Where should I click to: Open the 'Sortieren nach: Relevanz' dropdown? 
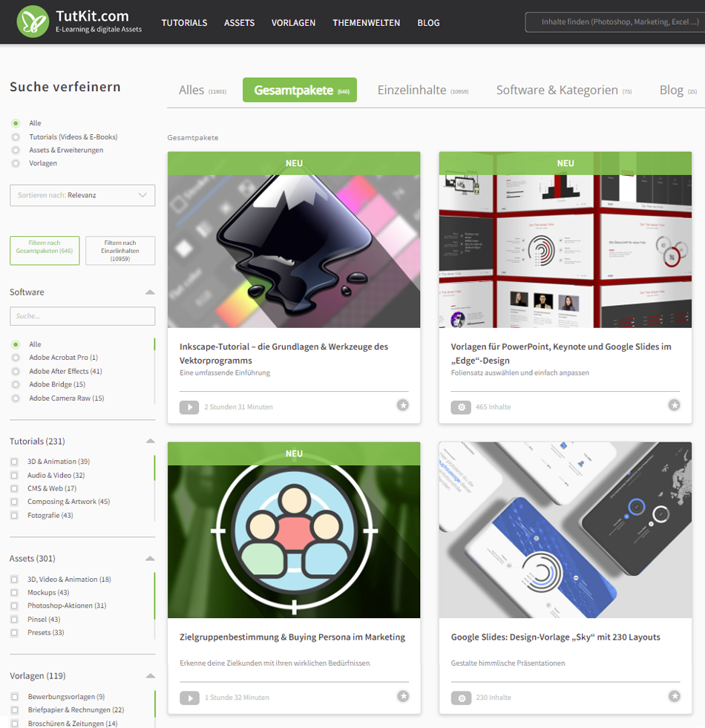click(x=82, y=195)
